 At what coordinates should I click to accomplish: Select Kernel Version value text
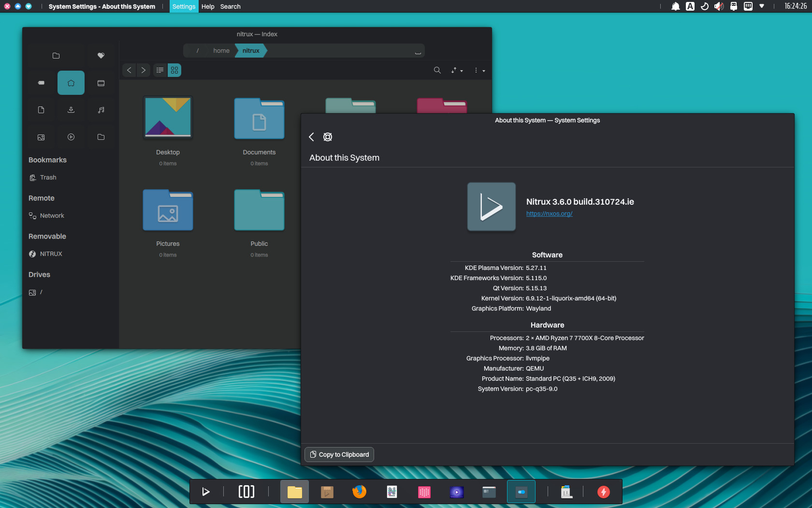[571, 299]
